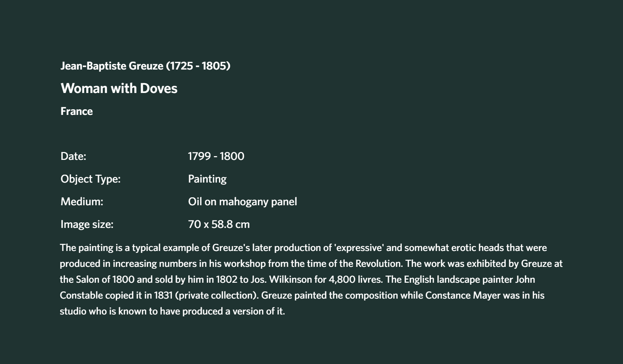The width and height of the screenshot is (623, 364).
Task: Click the Oil on mahogany panel value
Action: tap(243, 201)
